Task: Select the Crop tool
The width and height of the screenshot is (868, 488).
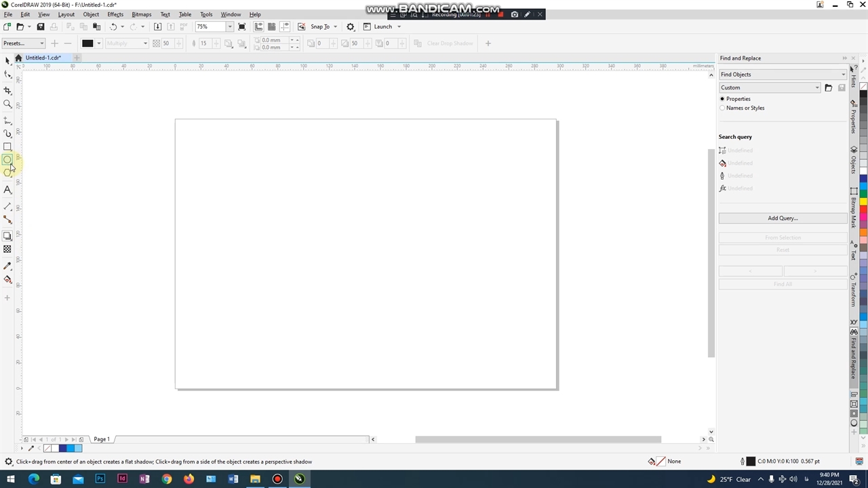Action: 7,90
